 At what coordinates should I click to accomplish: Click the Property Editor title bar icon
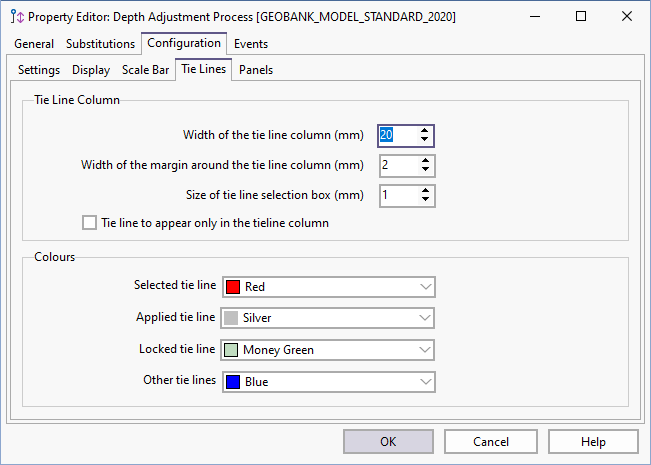coord(16,17)
